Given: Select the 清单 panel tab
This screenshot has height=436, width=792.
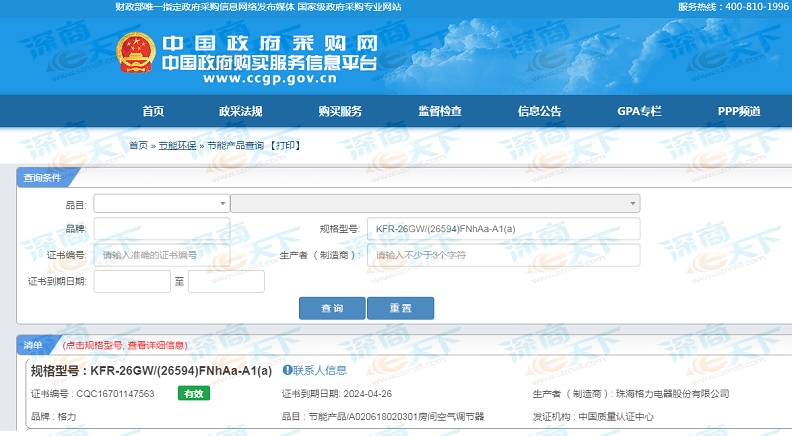Looking at the screenshot, I should click(x=33, y=345).
